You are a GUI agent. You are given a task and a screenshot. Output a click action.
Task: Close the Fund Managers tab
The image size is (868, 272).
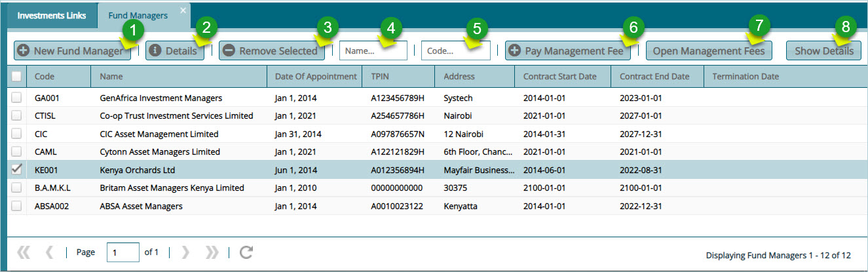tap(183, 10)
